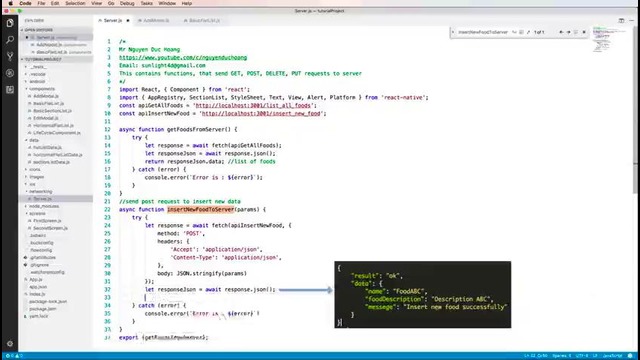
Task: Expand the icons folder
Action: (x=34, y=169)
